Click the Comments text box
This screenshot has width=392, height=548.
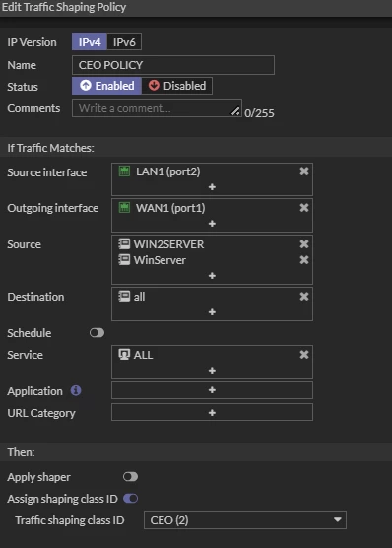tap(157, 108)
